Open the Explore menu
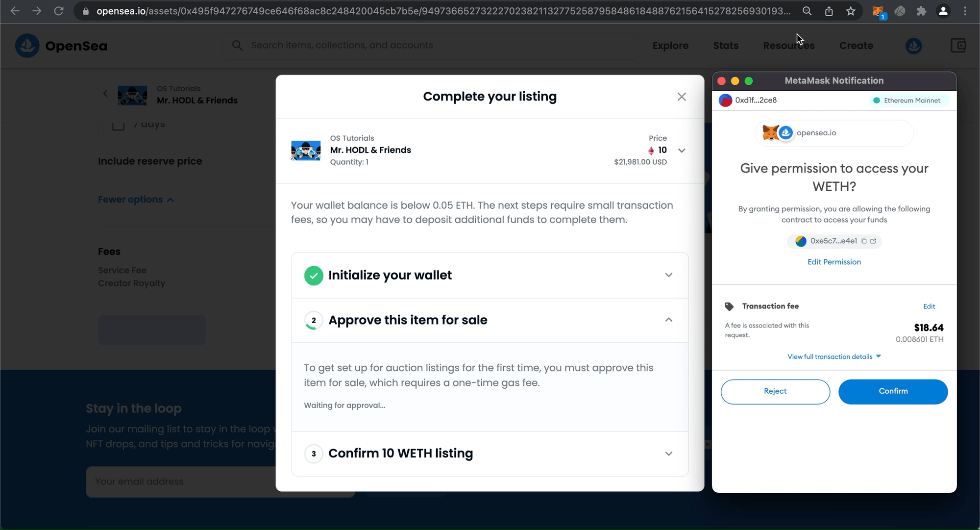The width and height of the screenshot is (980, 530). (x=670, y=46)
